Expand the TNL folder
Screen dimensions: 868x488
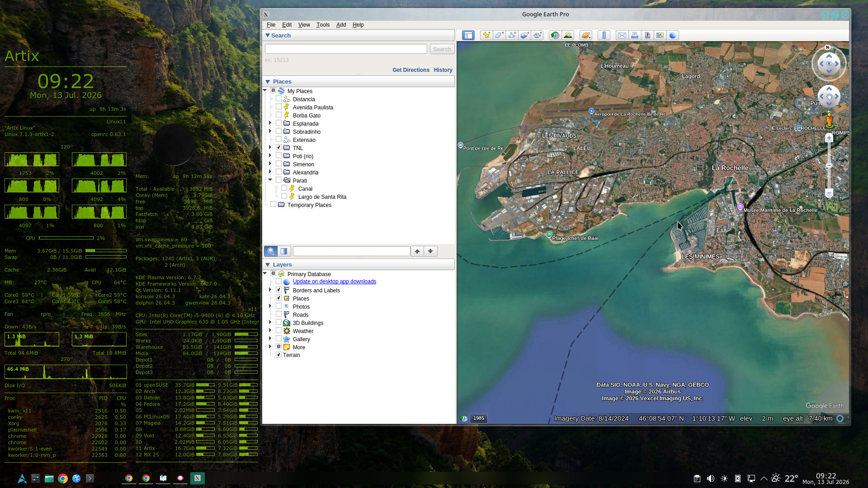click(x=270, y=147)
